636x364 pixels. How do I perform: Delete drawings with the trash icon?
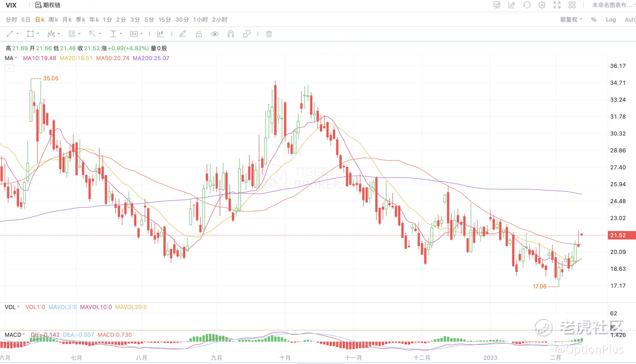[269, 34]
